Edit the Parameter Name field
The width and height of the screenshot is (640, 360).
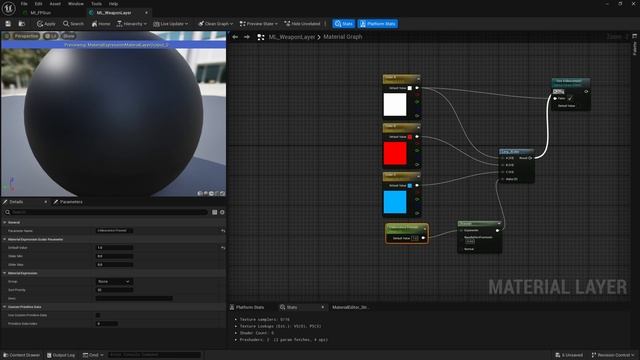(x=114, y=231)
